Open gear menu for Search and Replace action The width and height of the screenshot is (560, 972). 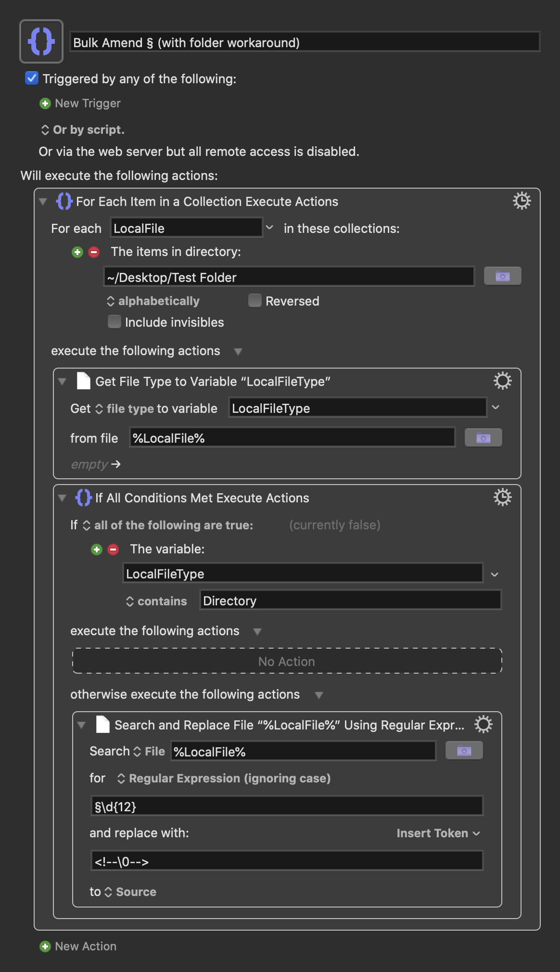[483, 724]
